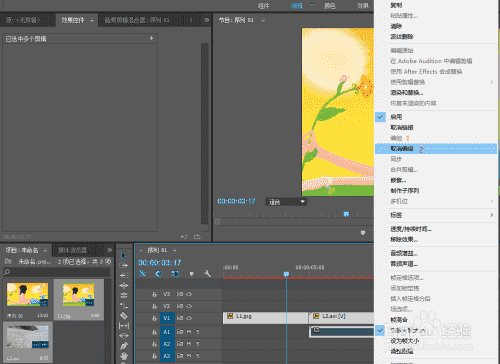500x364 pixels.
Task: Choose 制作子序列 in context menu
Action: pyautogui.click(x=436, y=191)
